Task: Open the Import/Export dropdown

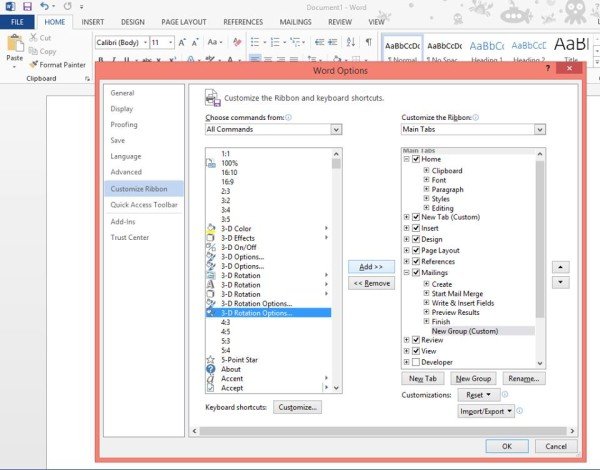Action: [x=486, y=411]
